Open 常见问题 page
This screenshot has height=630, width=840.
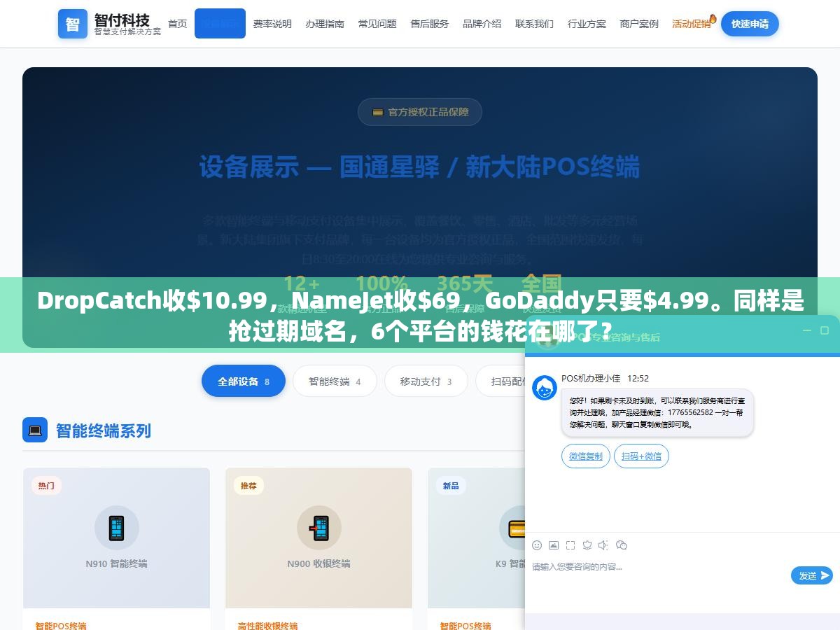[x=377, y=24]
